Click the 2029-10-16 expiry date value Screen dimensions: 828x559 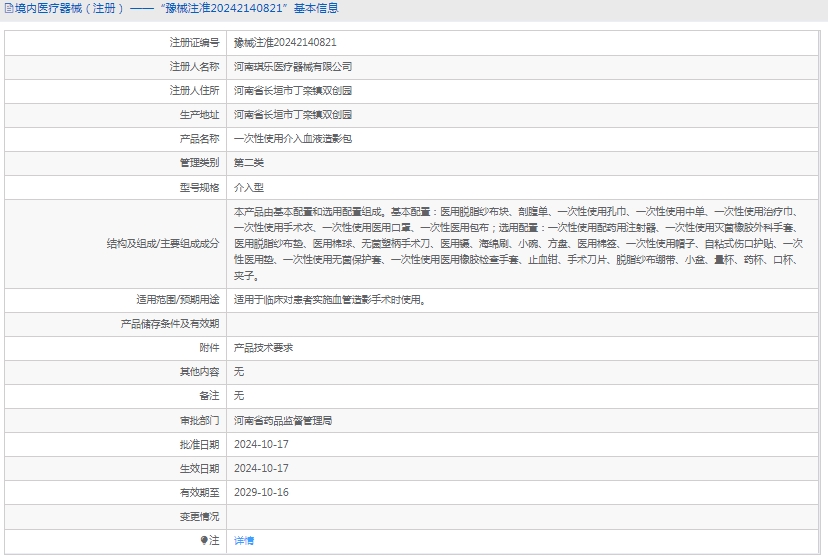point(261,492)
